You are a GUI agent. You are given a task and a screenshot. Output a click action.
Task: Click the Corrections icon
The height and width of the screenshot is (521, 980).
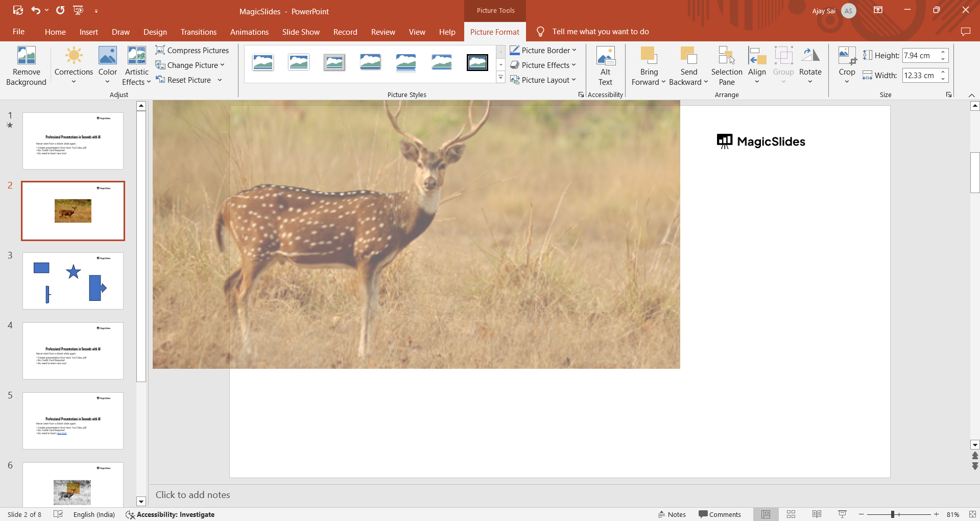(x=74, y=56)
